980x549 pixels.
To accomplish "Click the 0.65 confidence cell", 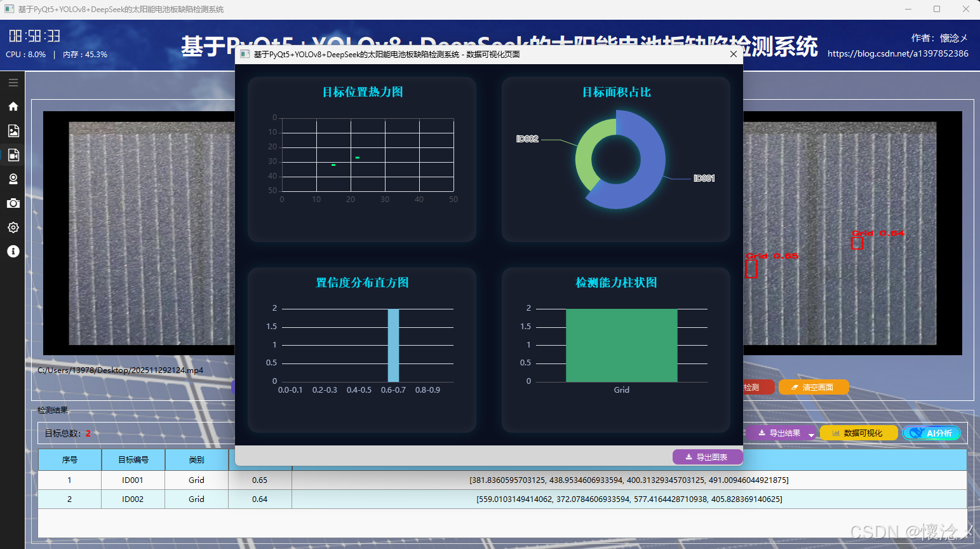I will (x=260, y=480).
